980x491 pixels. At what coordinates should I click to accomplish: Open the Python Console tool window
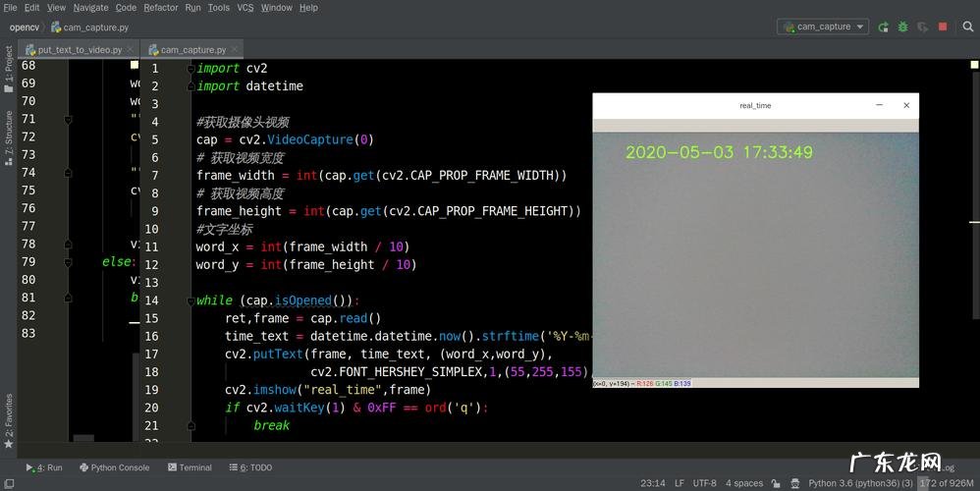(113, 467)
